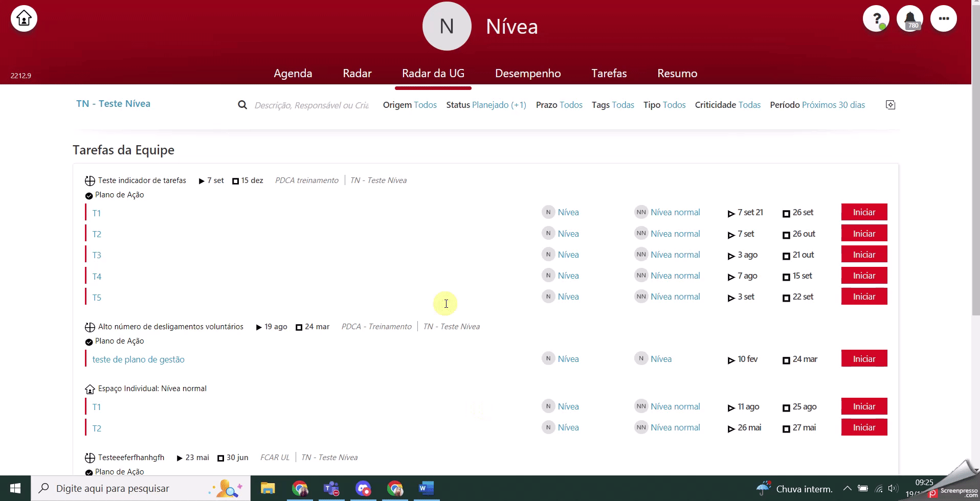The height and width of the screenshot is (501, 980).
Task: Open Criticidade Todas filter dropdown
Action: (x=728, y=105)
